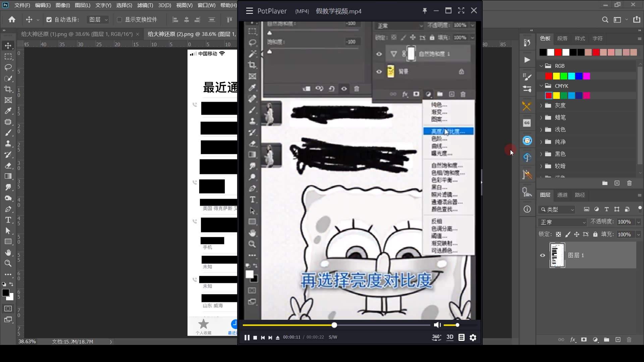Open the layer opacity dropdown arrow
Viewport: 644px width, 362px height.
pyautogui.click(x=639, y=222)
